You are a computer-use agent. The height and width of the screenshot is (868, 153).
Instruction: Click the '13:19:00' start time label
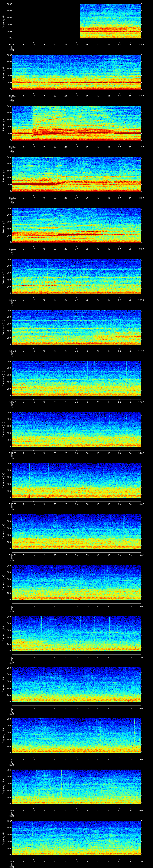point(12,810)
